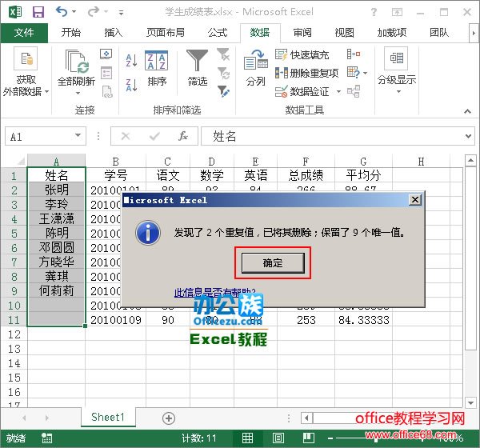This screenshot has width=480, height=448.
Task: Select column H header
Action: click(421, 162)
